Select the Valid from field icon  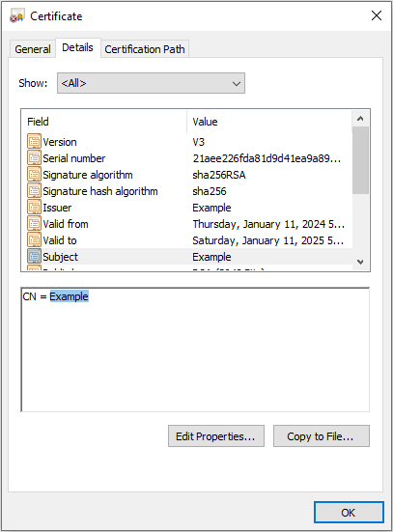[x=34, y=224]
